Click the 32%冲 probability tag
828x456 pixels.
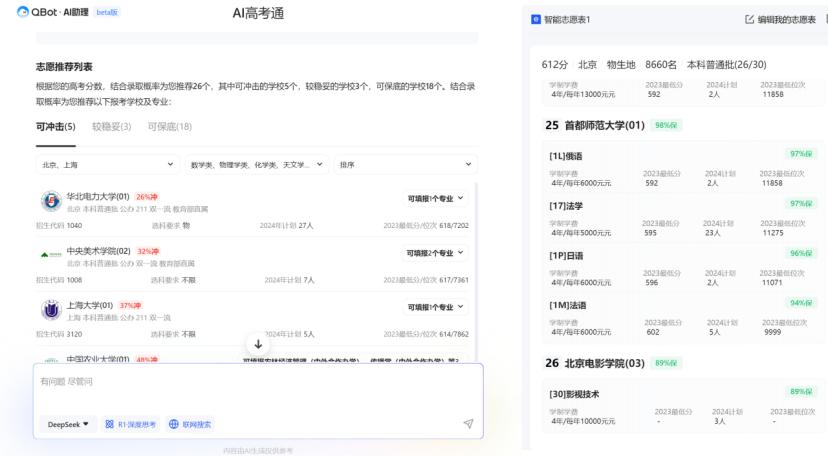click(148, 251)
